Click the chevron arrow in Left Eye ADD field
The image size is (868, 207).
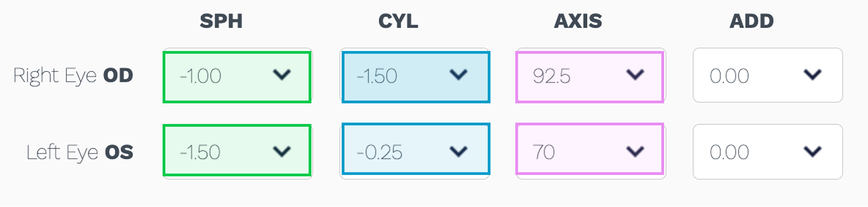click(813, 151)
